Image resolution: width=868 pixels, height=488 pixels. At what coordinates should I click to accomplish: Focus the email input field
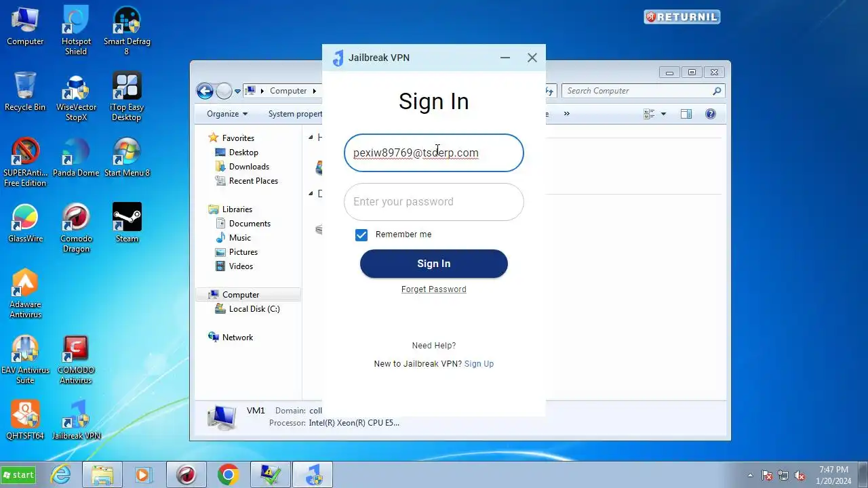coord(434,152)
